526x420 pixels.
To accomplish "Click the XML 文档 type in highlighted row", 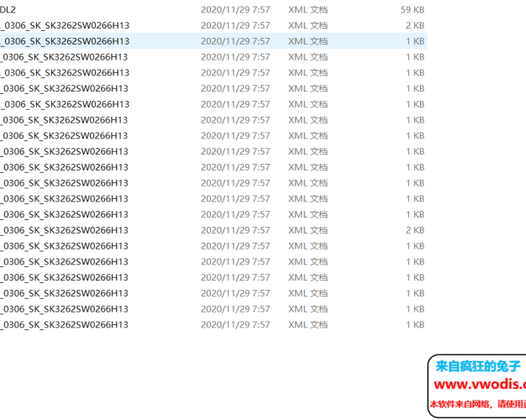I will click(x=308, y=40).
